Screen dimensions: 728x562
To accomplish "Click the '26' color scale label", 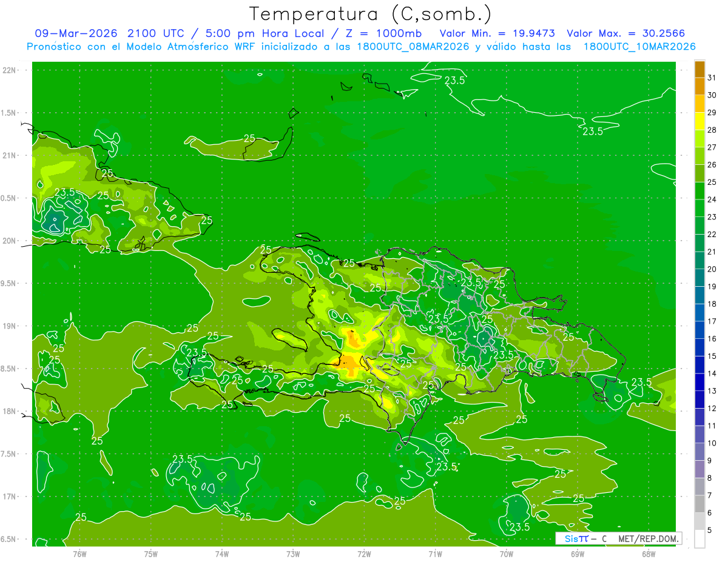I will [712, 165].
